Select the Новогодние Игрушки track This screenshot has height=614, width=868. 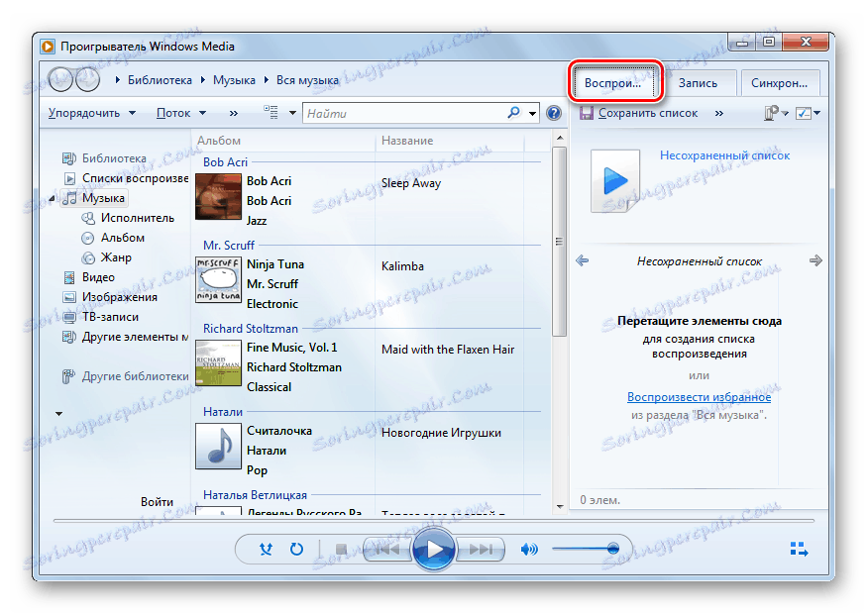441,433
